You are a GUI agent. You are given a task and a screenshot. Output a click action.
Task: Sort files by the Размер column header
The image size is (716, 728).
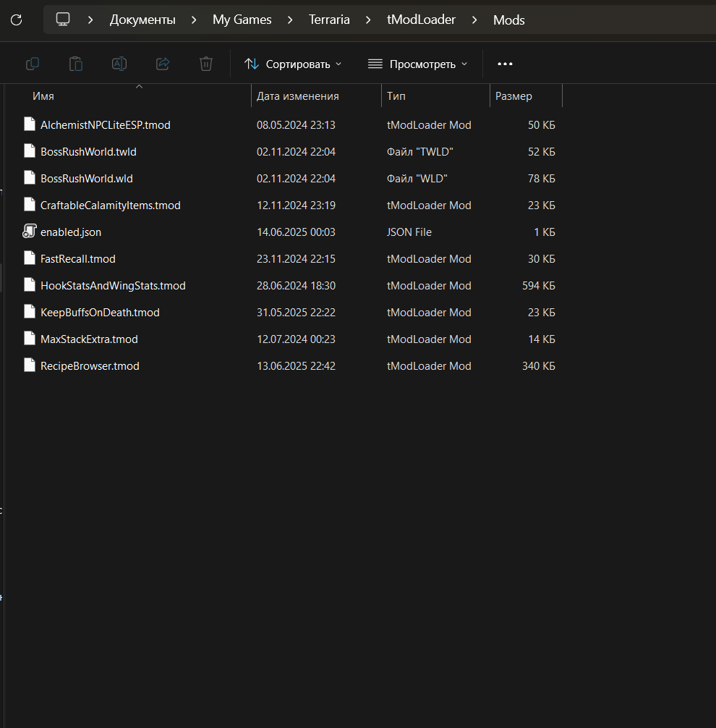pyautogui.click(x=513, y=96)
